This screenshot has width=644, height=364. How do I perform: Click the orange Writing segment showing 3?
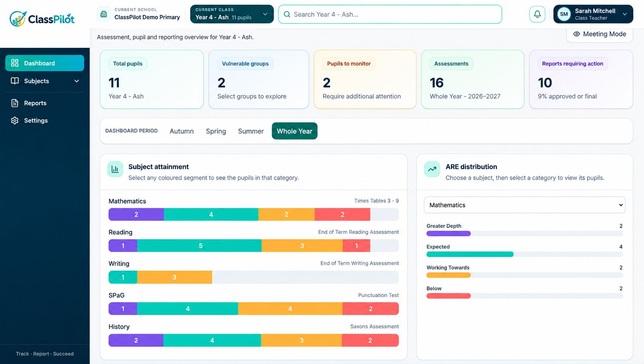click(x=175, y=277)
